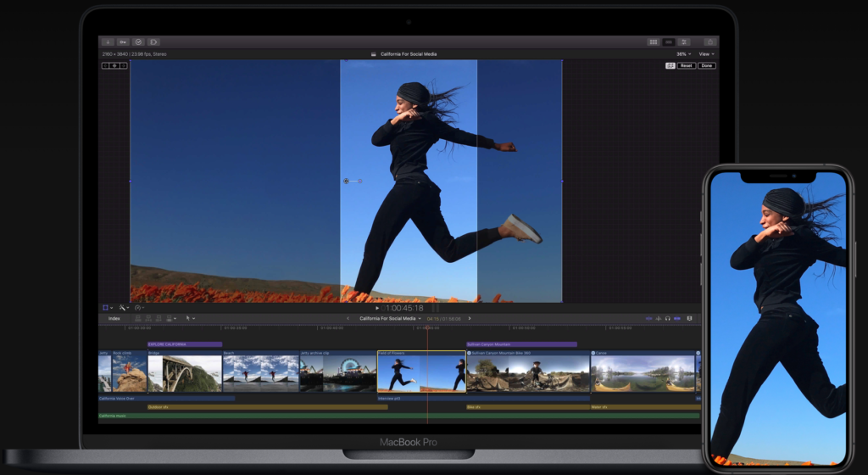Open the 36% zoom dropdown
Viewport: 868px width, 475px height.
coord(684,54)
